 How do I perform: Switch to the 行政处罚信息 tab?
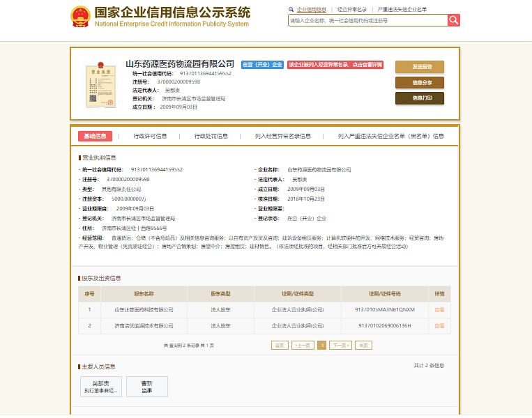(211, 136)
